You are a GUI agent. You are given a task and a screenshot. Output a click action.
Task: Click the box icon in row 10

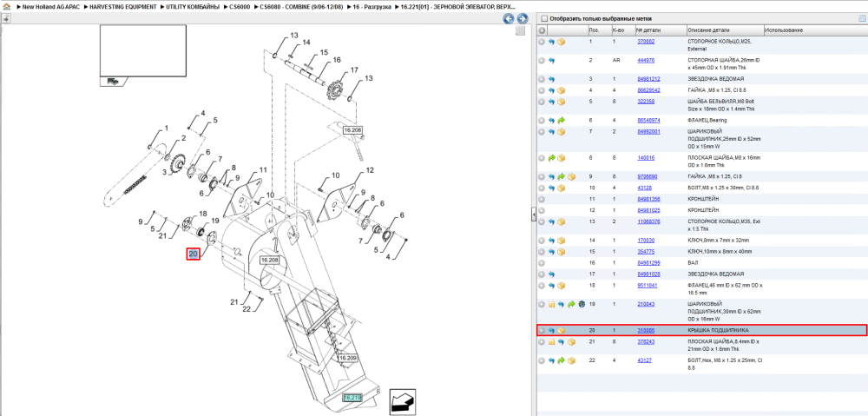point(561,188)
